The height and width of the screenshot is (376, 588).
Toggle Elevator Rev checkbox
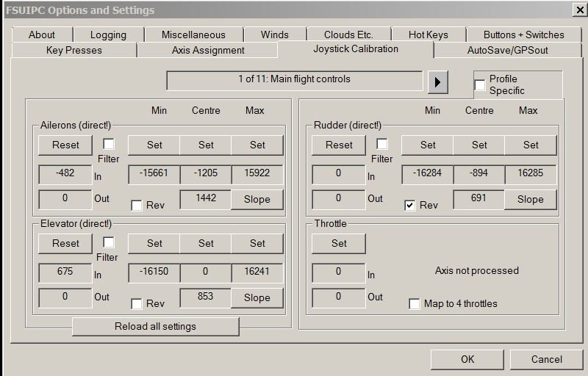(x=137, y=304)
